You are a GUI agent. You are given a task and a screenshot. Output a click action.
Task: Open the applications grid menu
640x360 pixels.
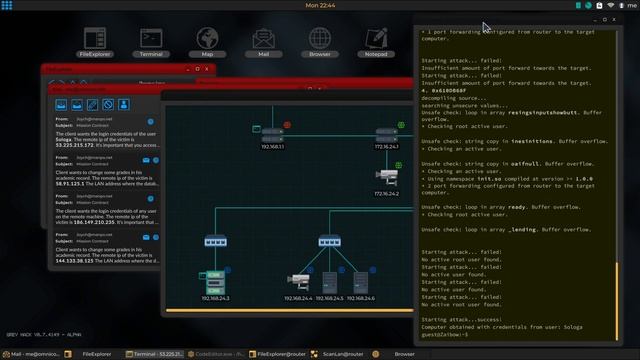pyautogui.click(x=7, y=5)
